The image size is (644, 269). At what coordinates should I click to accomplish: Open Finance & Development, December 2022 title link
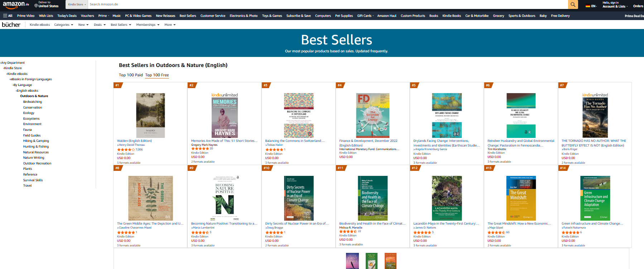tap(368, 143)
